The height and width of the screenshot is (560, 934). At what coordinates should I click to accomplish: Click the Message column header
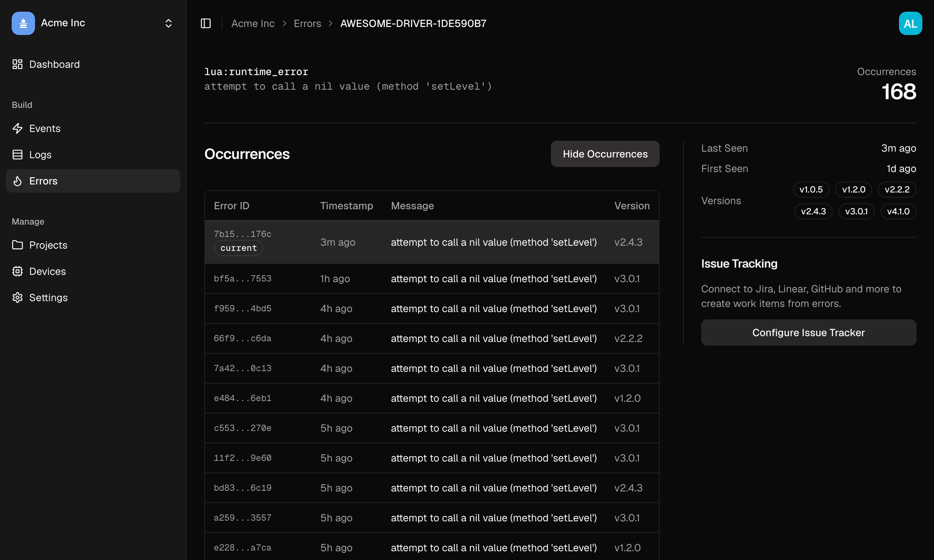click(412, 206)
